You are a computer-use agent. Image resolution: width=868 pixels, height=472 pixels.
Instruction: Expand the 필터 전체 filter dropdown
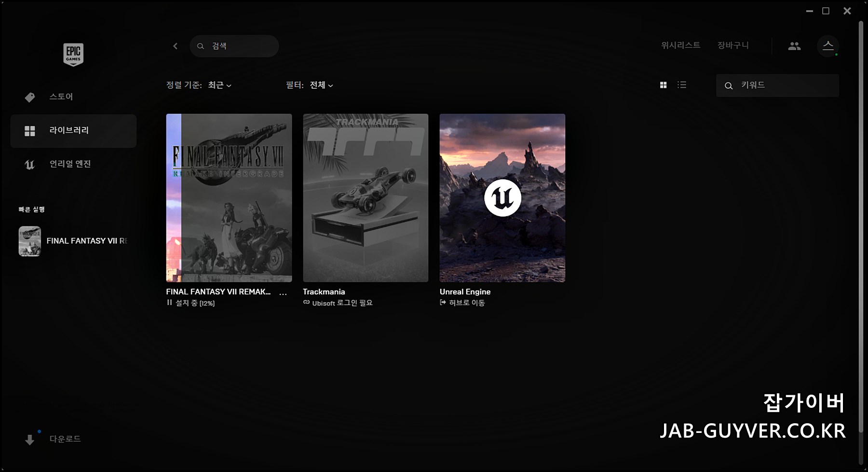[x=321, y=85]
